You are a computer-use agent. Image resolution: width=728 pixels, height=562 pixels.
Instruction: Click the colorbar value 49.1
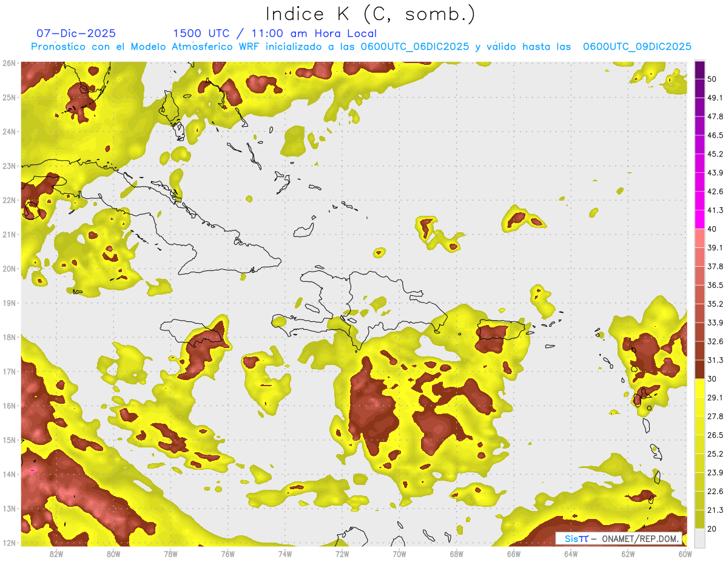tap(715, 97)
